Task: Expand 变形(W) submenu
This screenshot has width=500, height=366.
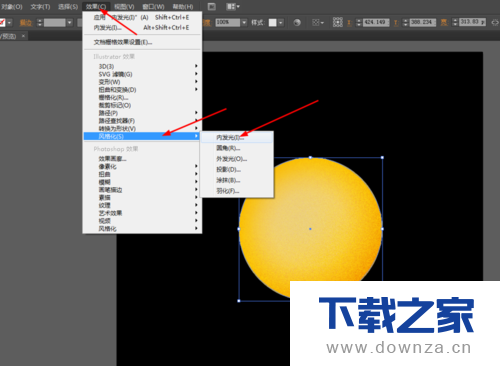Action: pos(142,82)
